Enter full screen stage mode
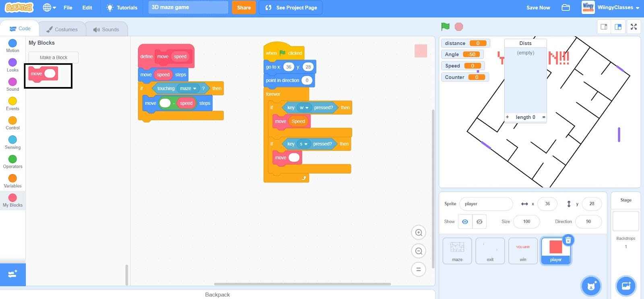The width and height of the screenshot is (644, 299). [x=634, y=27]
